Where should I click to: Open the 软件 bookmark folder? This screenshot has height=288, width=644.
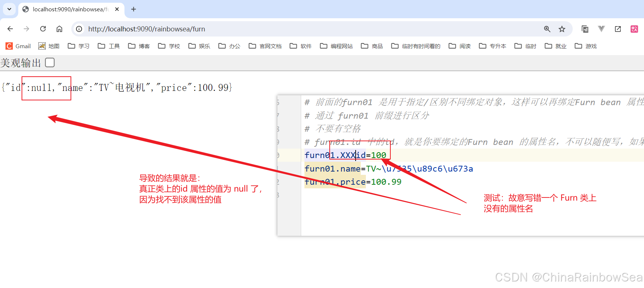click(x=301, y=46)
